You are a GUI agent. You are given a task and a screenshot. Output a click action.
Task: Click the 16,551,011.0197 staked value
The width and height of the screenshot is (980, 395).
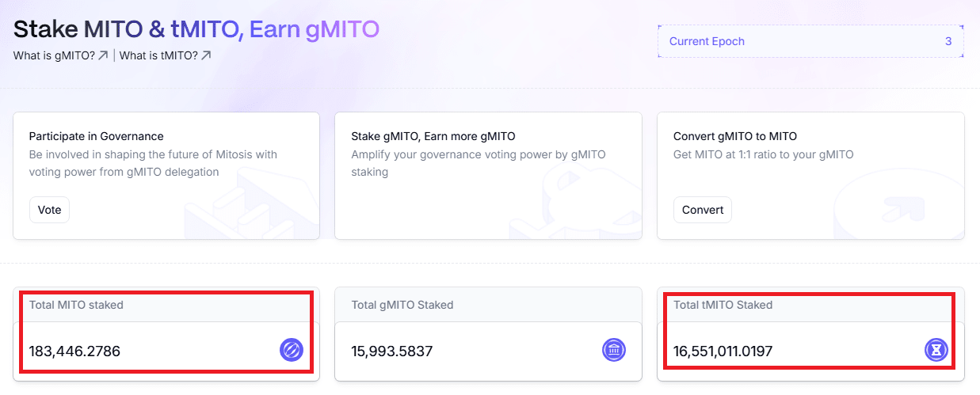point(723,351)
